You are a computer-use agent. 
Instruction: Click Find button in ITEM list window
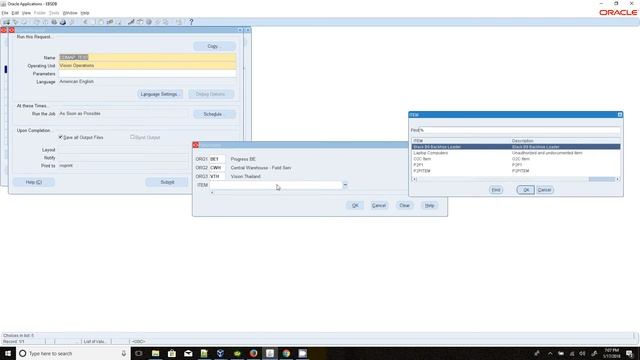point(496,190)
